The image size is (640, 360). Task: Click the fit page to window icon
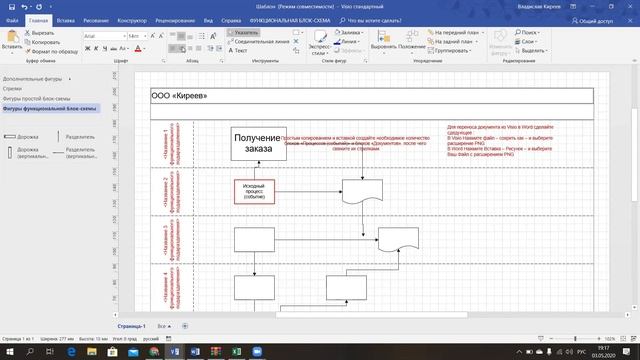click(623, 339)
